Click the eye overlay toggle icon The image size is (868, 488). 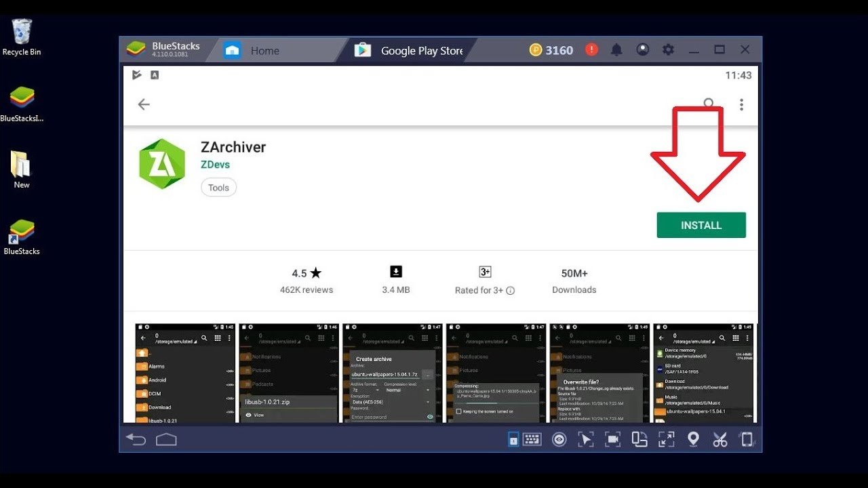[559, 439]
